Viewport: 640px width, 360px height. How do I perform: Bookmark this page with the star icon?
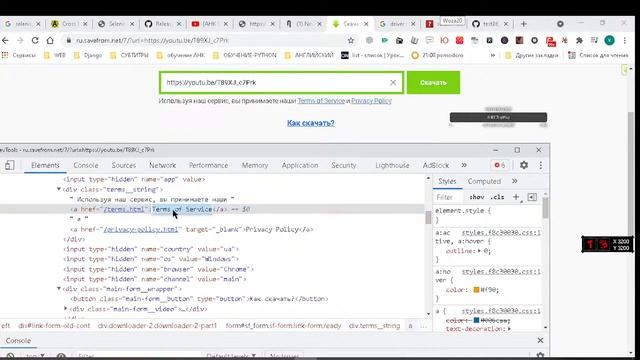(x=351, y=40)
